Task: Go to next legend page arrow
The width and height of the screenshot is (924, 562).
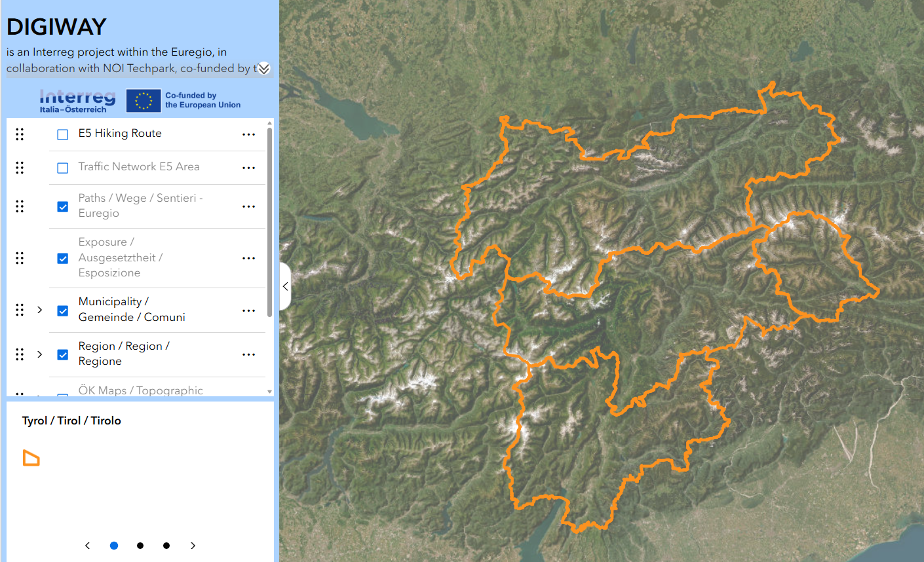Action: coord(193,546)
